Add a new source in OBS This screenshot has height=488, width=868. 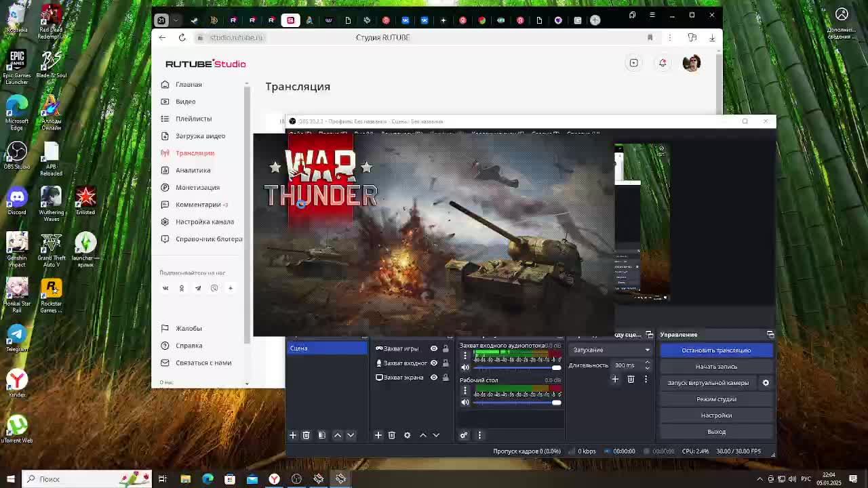point(378,435)
